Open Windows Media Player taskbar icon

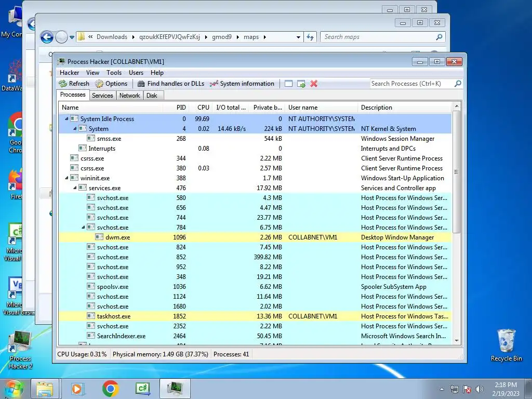[x=77, y=389]
